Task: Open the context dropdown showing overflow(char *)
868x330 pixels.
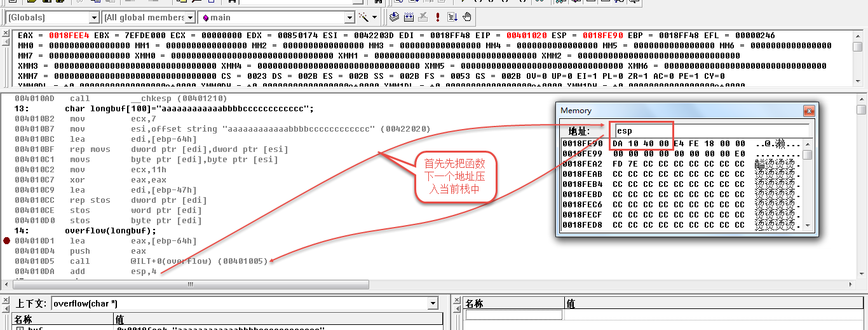Action: coord(245,304)
